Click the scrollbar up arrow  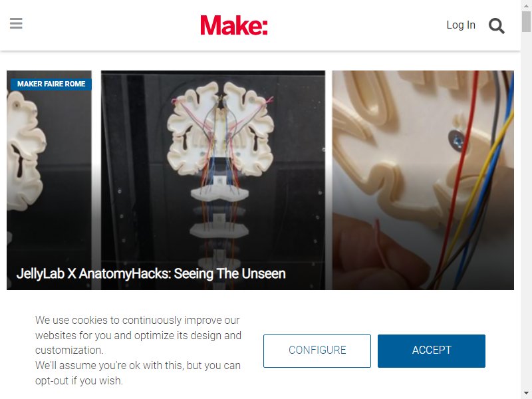point(526,5)
